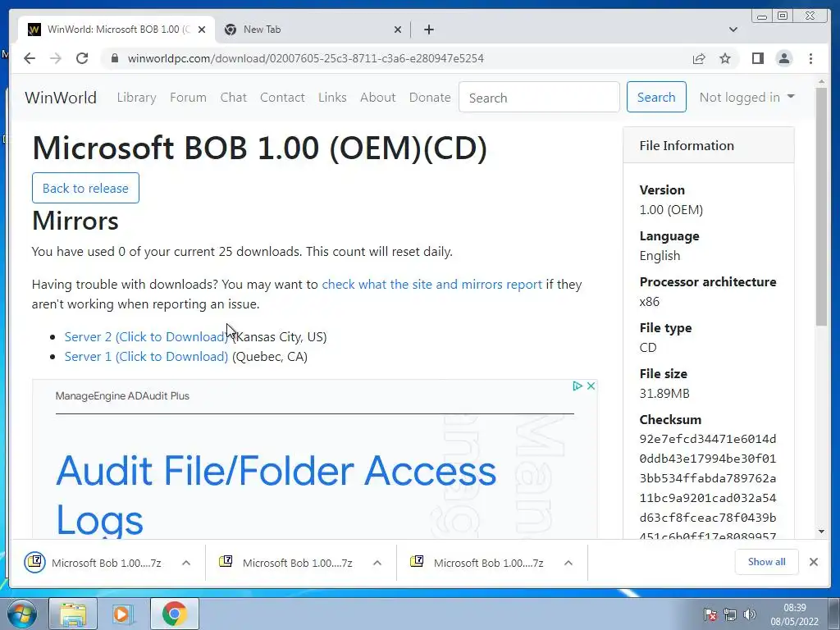Open the Chrome three-dot menu
The height and width of the screenshot is (630, 840).
[x=810, y=58]
